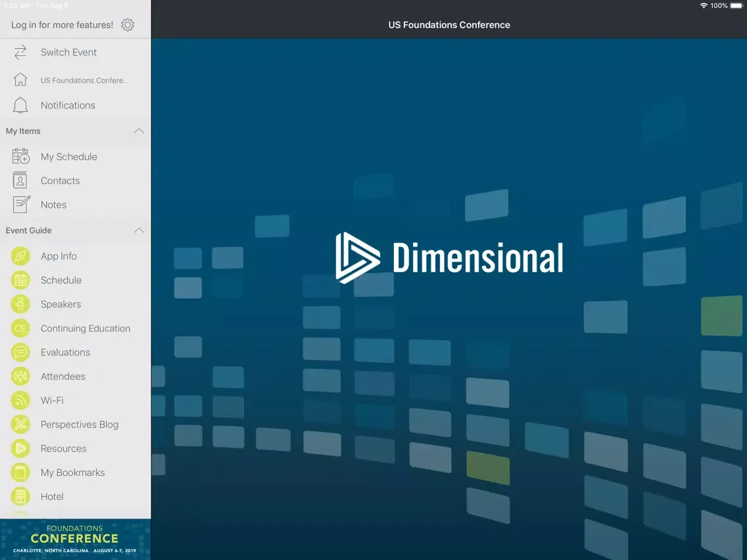
Task: Click the Wi-Fi signal icon
Action: pos(20,400)
